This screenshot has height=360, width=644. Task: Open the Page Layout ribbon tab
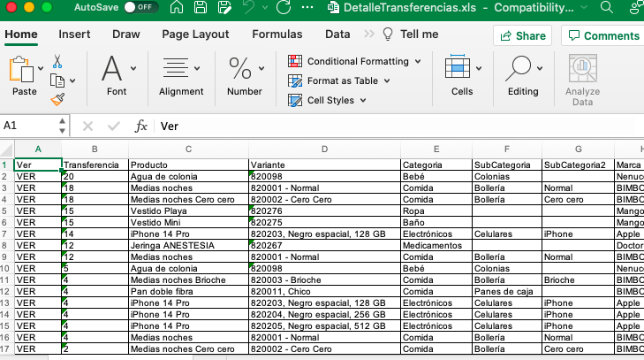(x=195, y=34)
